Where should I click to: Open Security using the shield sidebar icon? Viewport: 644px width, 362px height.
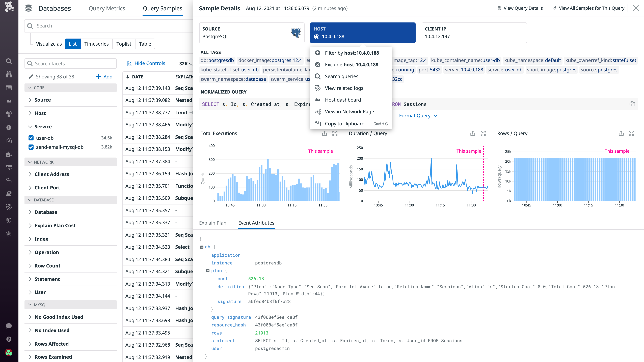pyautogui.click(x=9, y=220)
